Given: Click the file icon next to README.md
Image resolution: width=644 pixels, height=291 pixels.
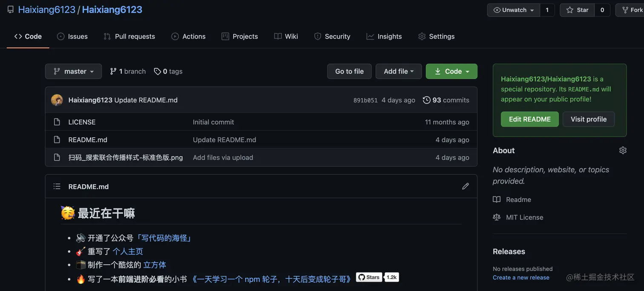Looking at the screenshot, I should [x=57, y=140].
